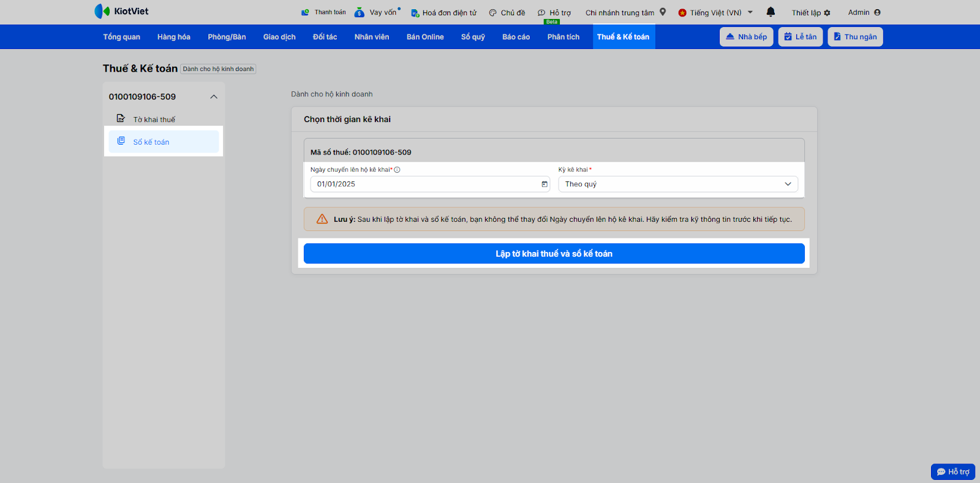The image size is (980, 483).
Task: Open the Nhân viên menu
Action: click(372, 37)
